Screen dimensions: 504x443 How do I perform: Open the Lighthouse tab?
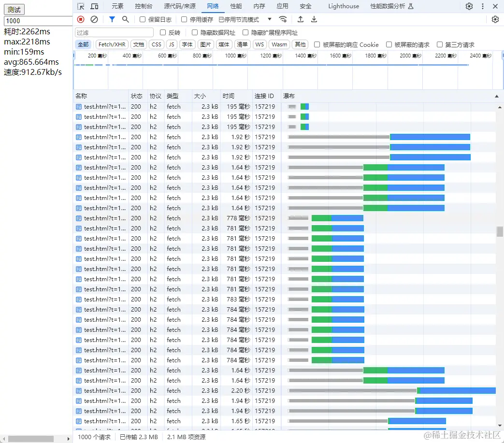click(344, 6)
